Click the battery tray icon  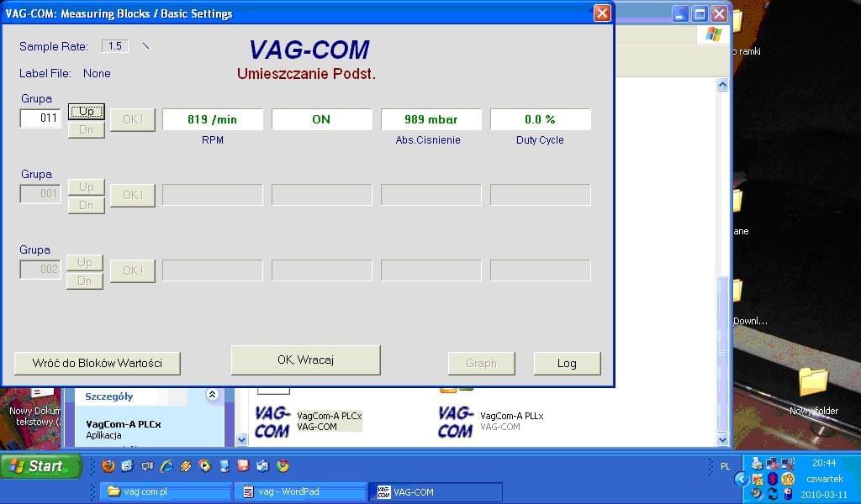tap(788, 494)
